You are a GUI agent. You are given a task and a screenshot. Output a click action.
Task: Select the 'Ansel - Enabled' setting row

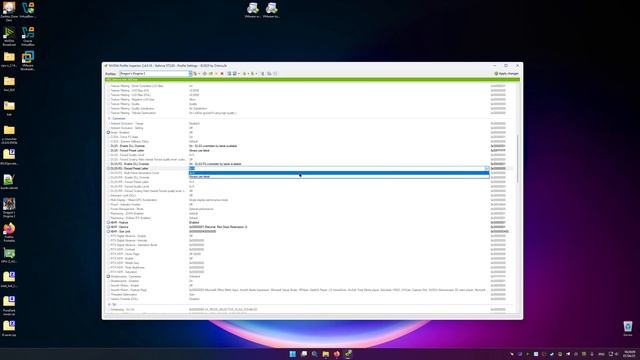[310, 132]
